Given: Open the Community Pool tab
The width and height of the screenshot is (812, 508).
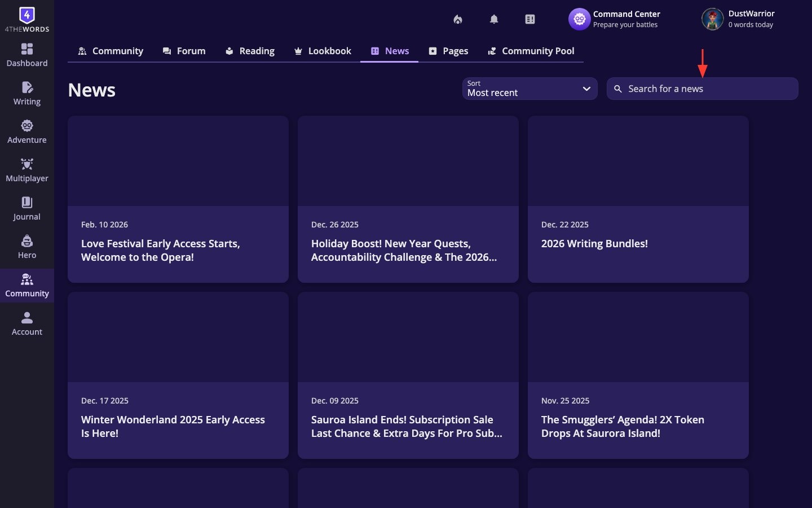Looking at the screenshot, I should coord(531,51).
